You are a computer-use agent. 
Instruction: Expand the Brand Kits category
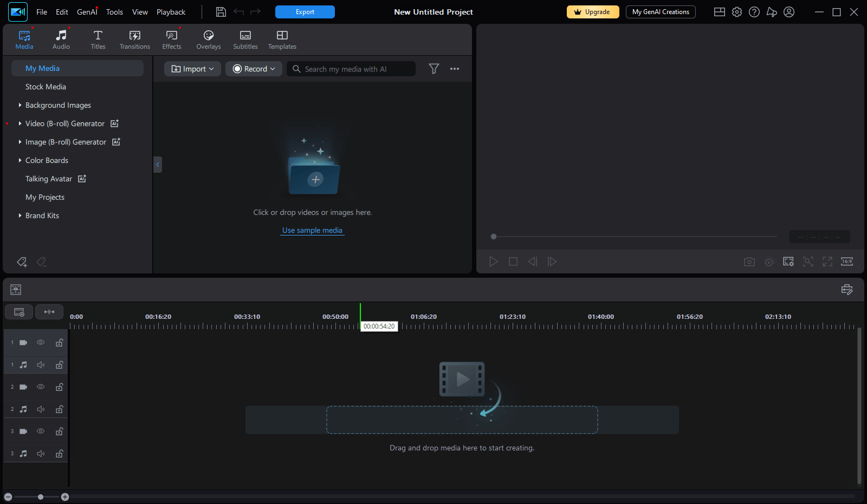point(20,215)
